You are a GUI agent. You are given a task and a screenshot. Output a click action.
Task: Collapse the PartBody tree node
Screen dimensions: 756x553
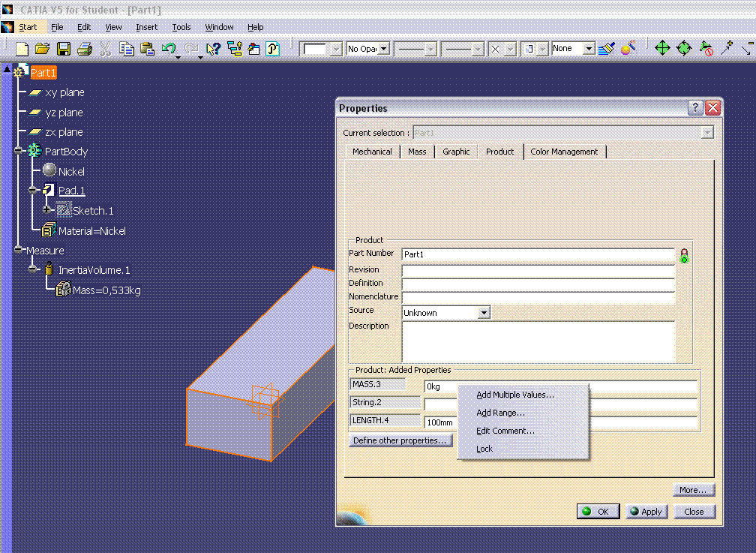pos(18,151)
